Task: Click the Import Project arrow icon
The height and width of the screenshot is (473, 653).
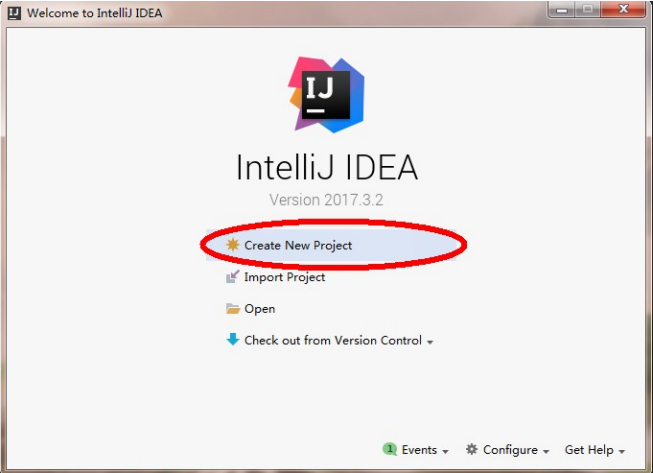Action: pos(233,276)
